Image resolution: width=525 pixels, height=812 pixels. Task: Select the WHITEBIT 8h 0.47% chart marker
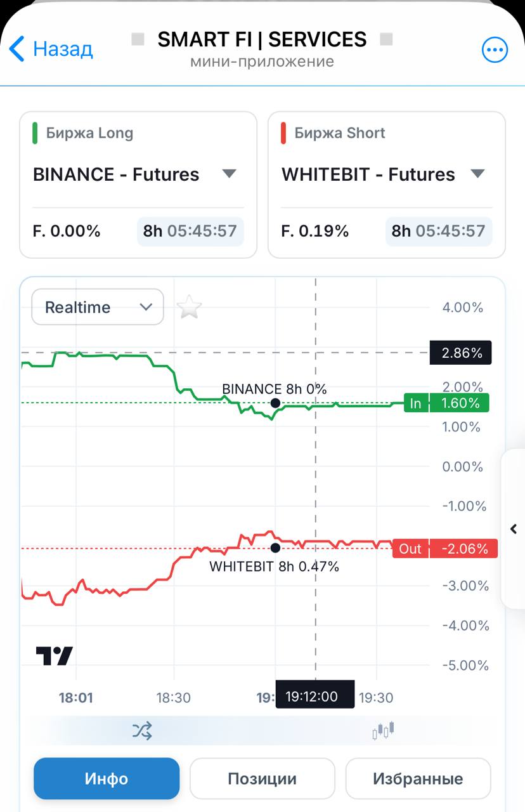(275, 548)
